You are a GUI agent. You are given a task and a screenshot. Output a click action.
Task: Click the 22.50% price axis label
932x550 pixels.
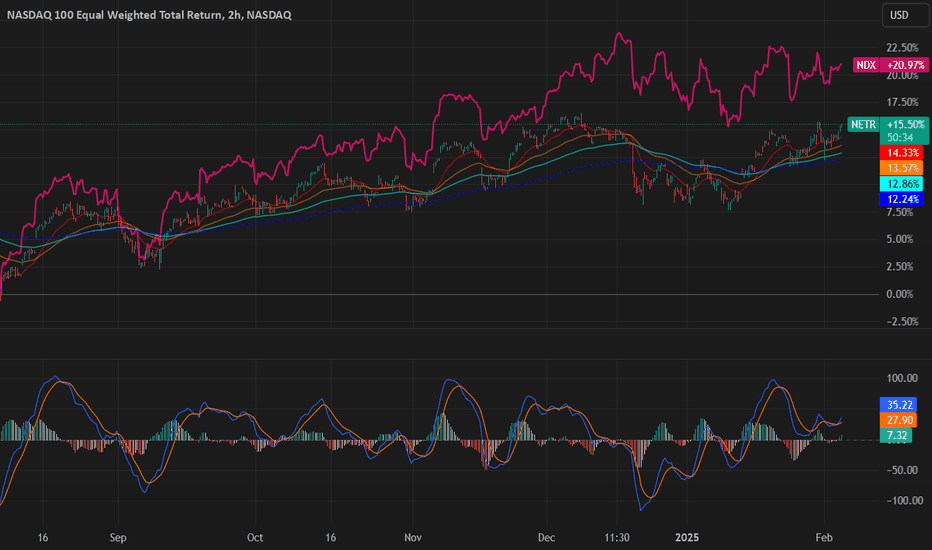coord(902,48)
